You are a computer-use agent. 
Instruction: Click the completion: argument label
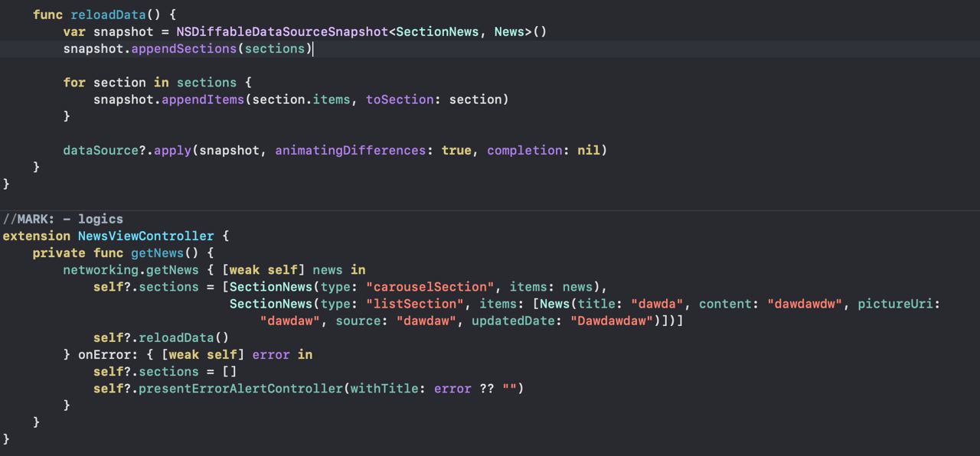(x=528, y=150)
